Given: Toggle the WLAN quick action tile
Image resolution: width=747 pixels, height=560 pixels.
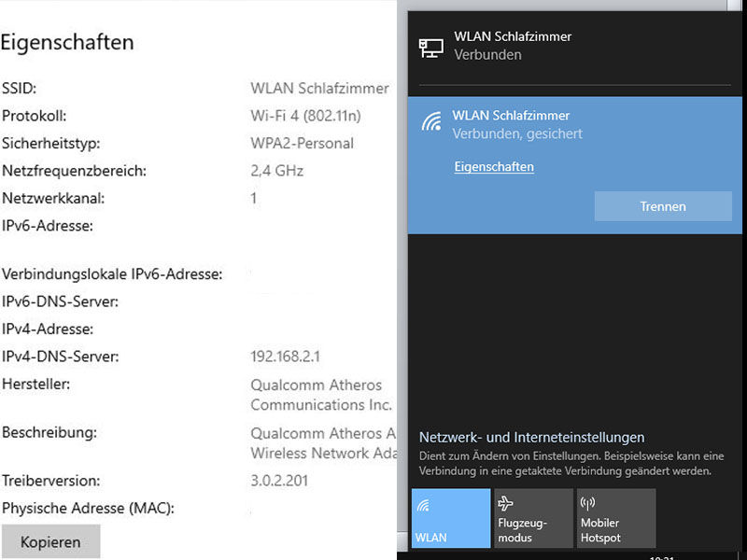Looking at the screenshot, I should tap(451, 518).
